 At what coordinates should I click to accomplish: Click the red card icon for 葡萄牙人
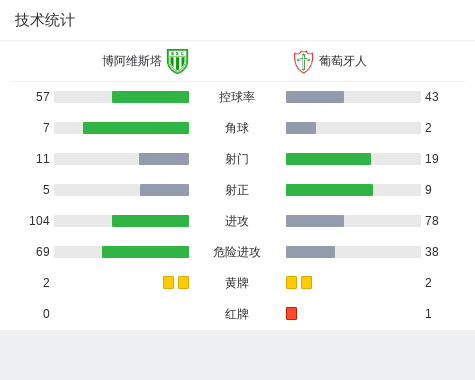click(x=291, y=313)
